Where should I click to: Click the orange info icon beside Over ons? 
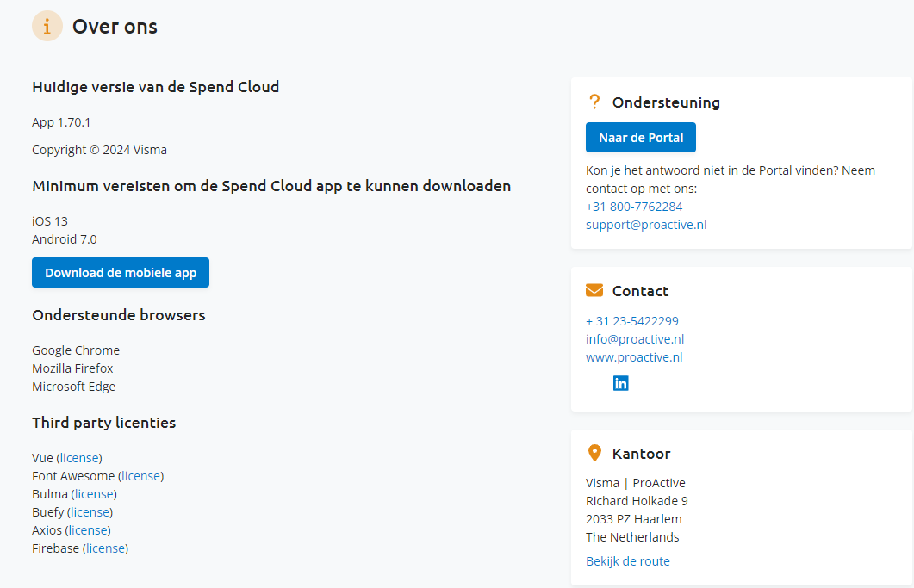pyautogui.click(x=47, y=26)
